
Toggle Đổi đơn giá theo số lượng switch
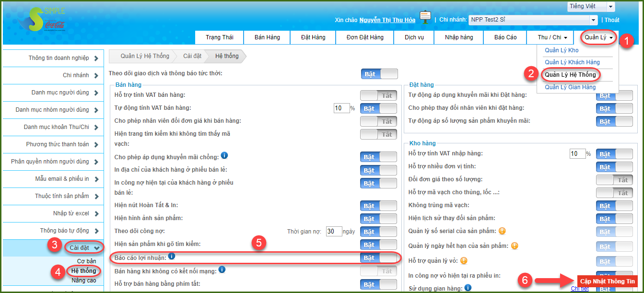pos(614,180)
